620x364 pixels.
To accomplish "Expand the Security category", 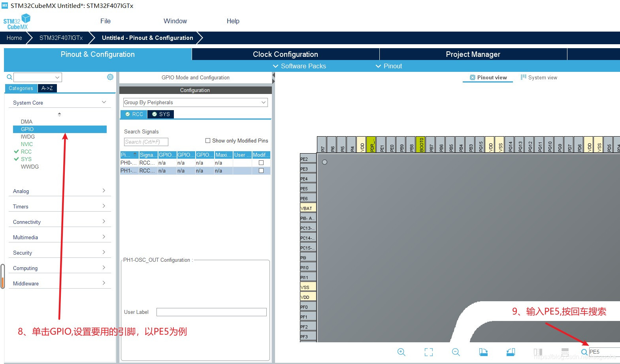I will tap(104, 252).
